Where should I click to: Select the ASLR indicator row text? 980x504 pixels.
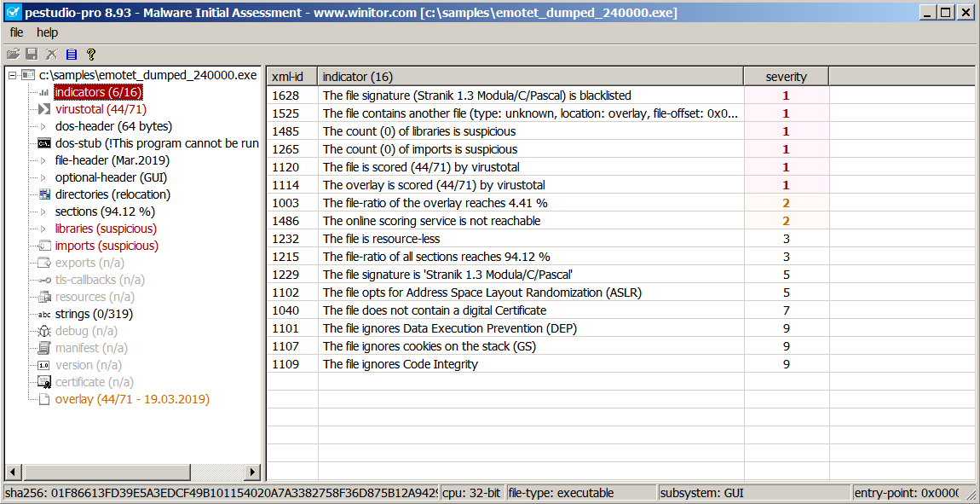(481, 292)
